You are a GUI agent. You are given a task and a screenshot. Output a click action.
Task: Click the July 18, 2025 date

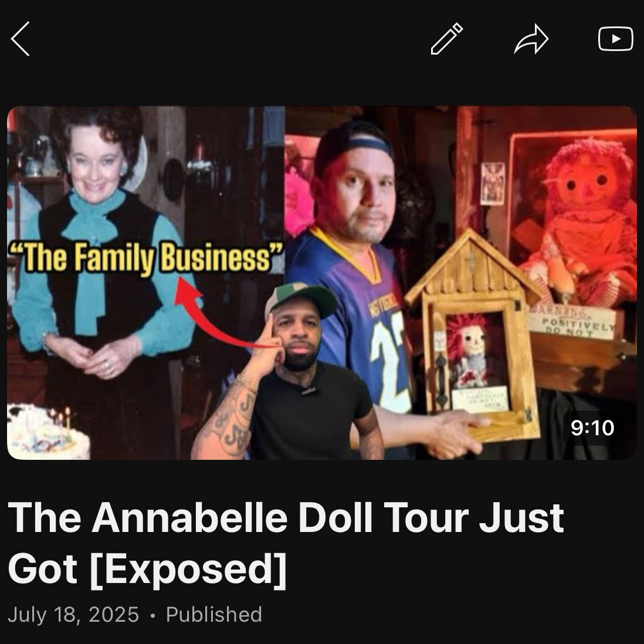coord(73,615)
